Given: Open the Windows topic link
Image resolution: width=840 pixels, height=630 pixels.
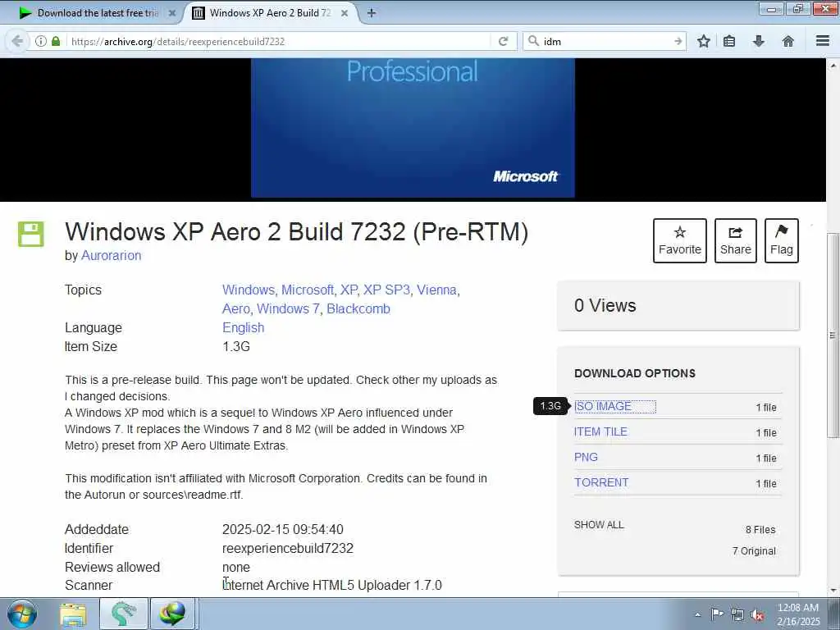Looking at the screenshot, I should (249, 290).
